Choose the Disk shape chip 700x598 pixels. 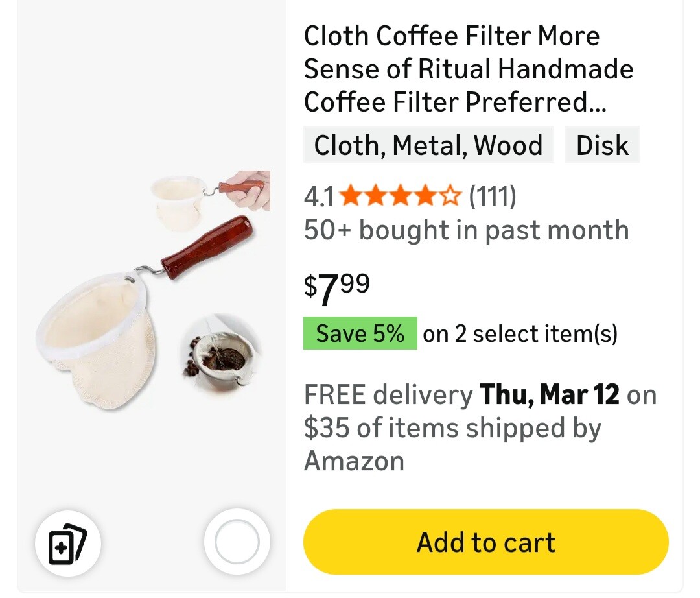click(602, 145)
